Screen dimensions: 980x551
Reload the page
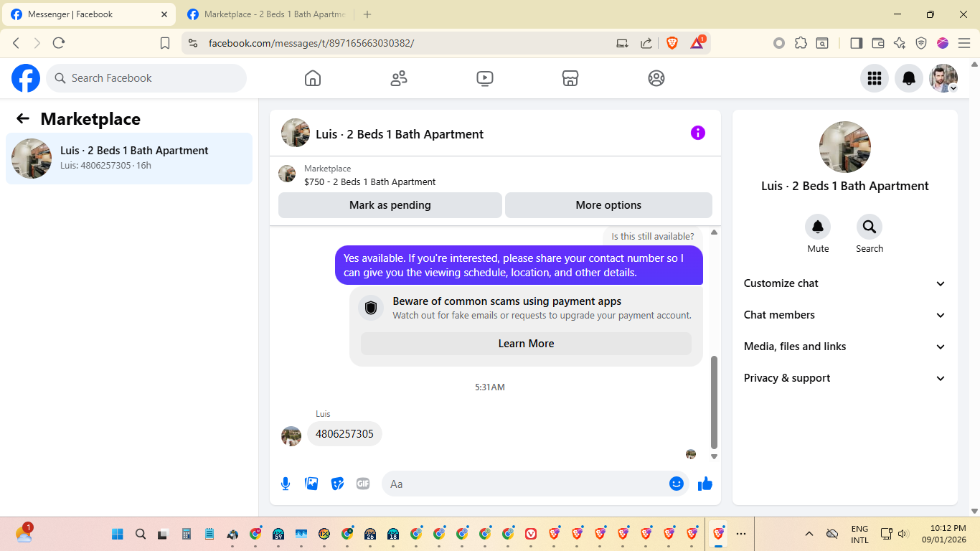pos(59,43)
